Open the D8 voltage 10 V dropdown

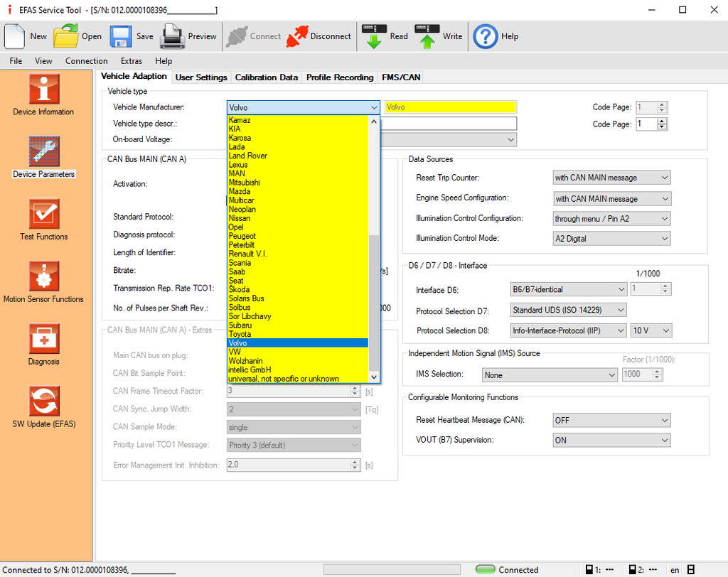pyautogui.click(x=651, y=330)
